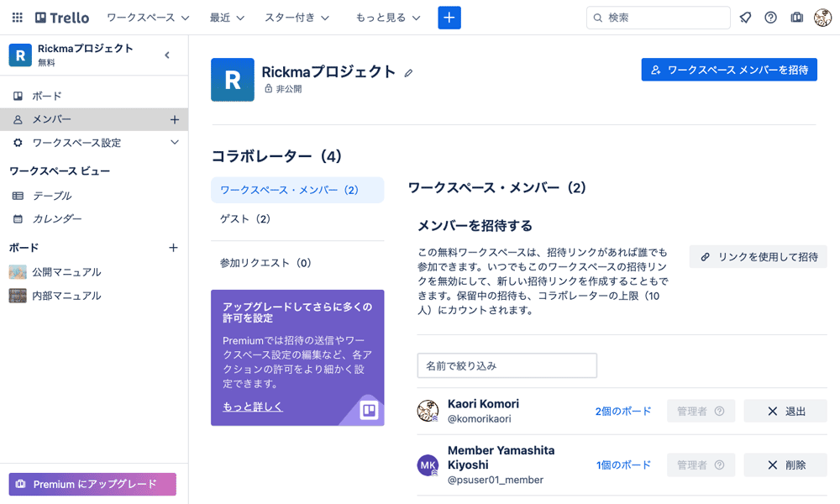Image resolution: width=840 pixels, height=504 pixels.
Task: Click @psuser01_member username text
Action: 496,480
